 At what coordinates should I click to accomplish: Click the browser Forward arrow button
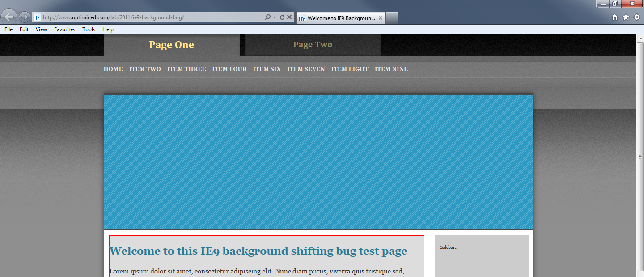(x=24, y=17)
